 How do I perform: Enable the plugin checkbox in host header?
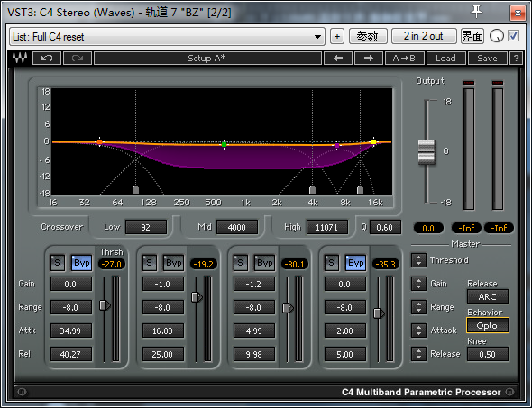click(x=513, y=36)
